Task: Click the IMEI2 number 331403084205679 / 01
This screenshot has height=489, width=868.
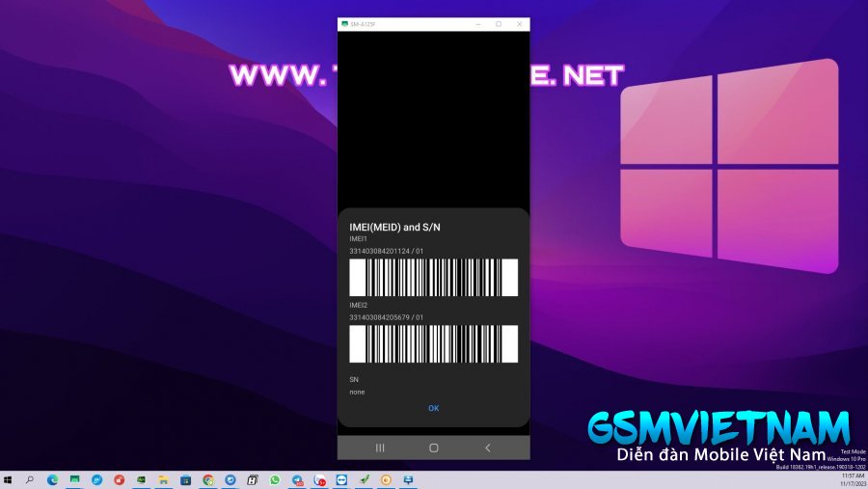Action: [387, 317]
